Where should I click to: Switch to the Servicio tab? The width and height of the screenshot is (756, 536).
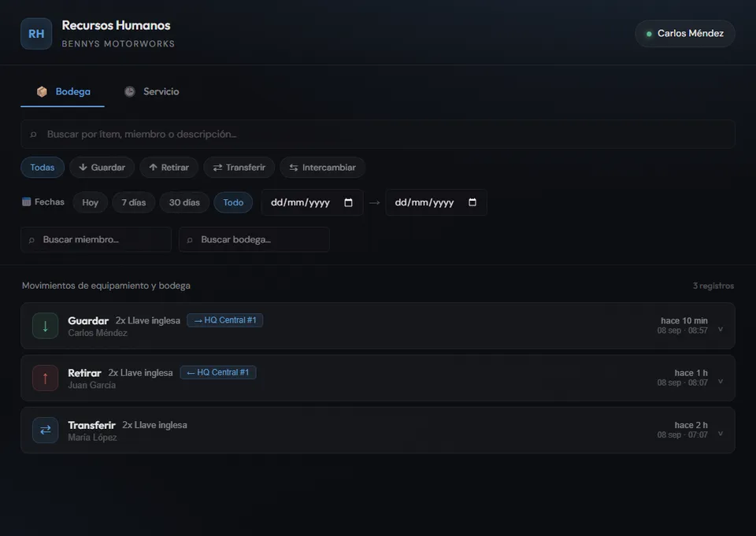(151, 91)
